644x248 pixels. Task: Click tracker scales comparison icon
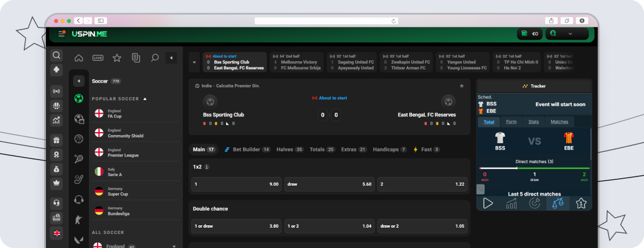pyautogui.click(x=558, y=203)
